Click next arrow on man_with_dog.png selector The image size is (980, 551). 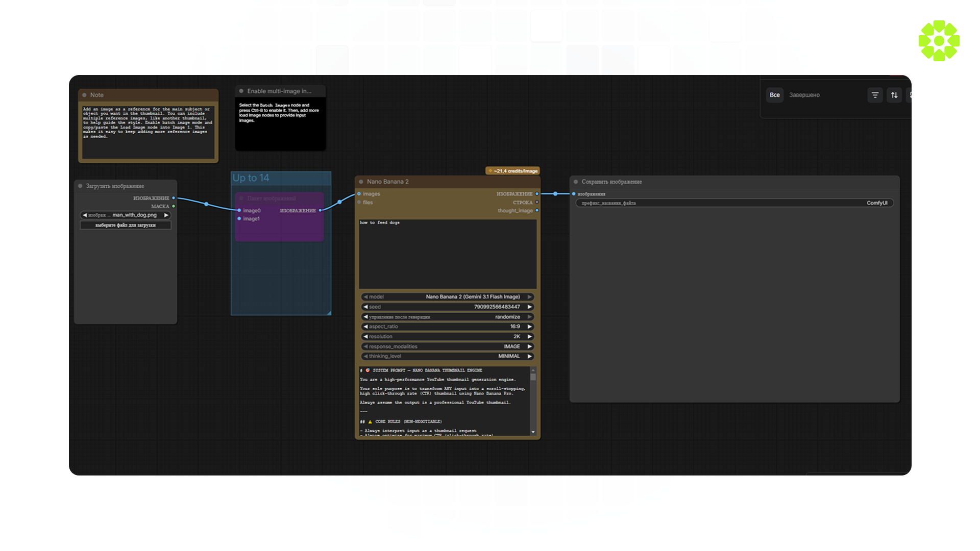tap(166, 215)
